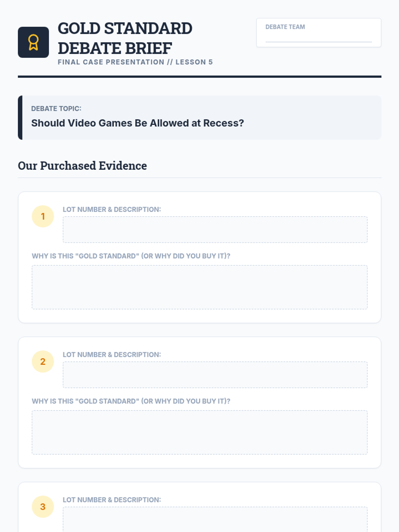Screen dimensions: 399x532
Task: Click evidence 1 lot number description box
Action: click(215, 229)
